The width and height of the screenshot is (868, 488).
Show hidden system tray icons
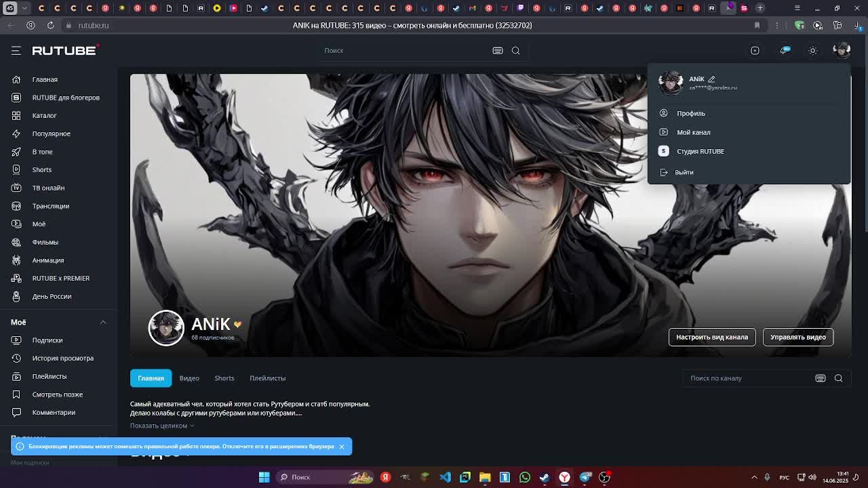[754, 477]
